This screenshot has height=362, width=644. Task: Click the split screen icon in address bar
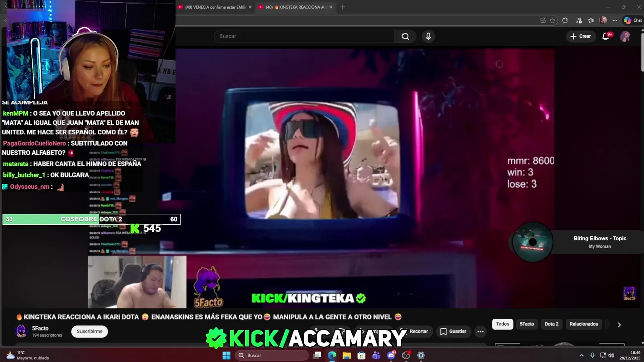point(543,20)
